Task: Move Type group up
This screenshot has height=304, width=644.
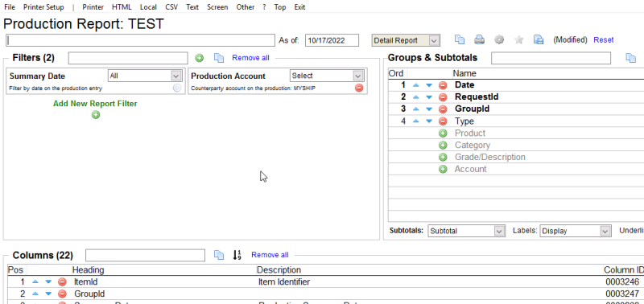Action: (x=415, y=121)
